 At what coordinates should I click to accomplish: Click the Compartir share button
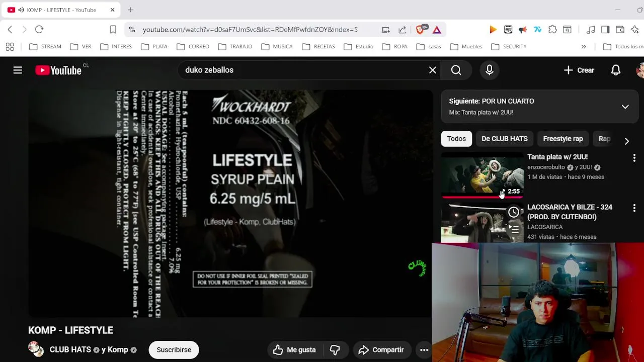pos(381,350)
